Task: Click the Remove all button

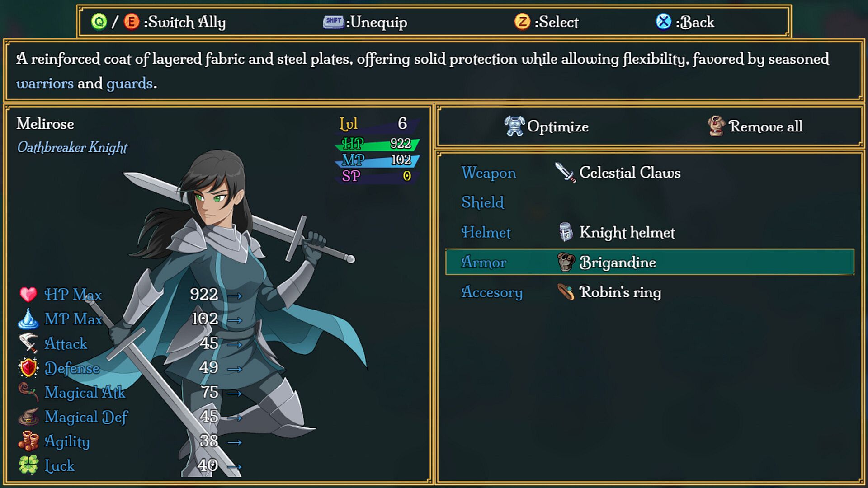Action: [x=765, y=127]
